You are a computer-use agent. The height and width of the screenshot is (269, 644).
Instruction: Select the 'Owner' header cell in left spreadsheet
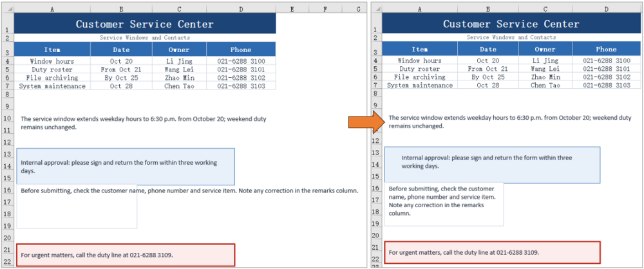tap(179, 50)
